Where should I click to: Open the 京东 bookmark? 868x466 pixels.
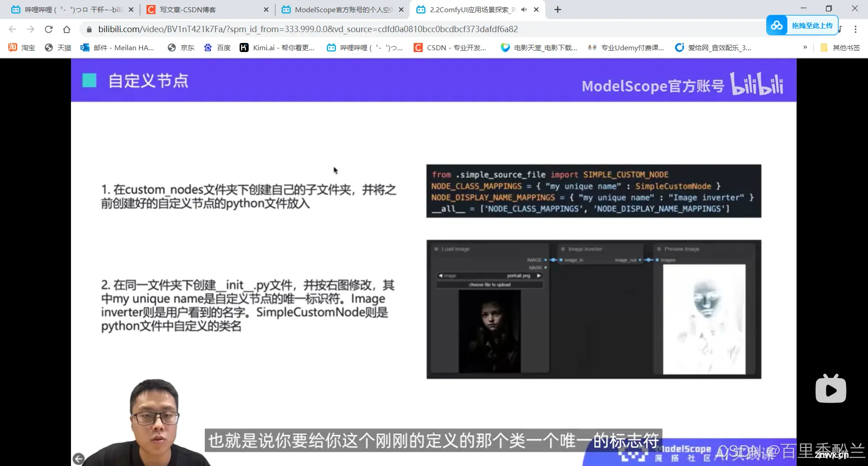[181, 48]
